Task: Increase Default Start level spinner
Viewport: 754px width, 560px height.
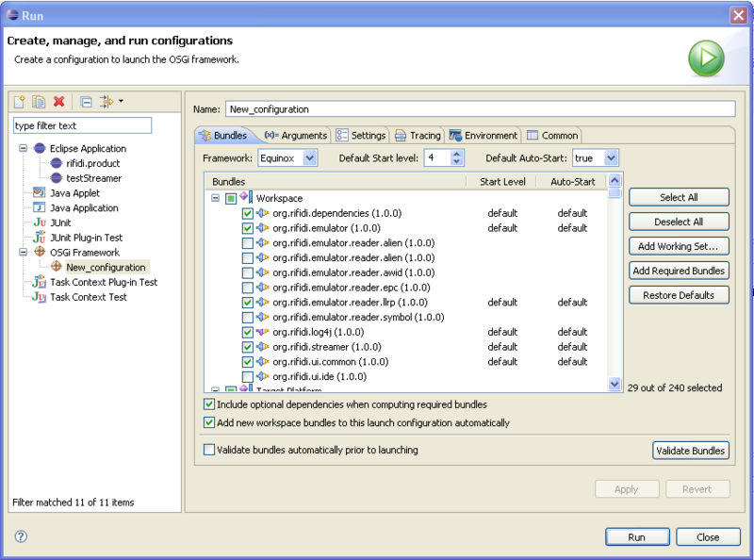Action: 456,154
